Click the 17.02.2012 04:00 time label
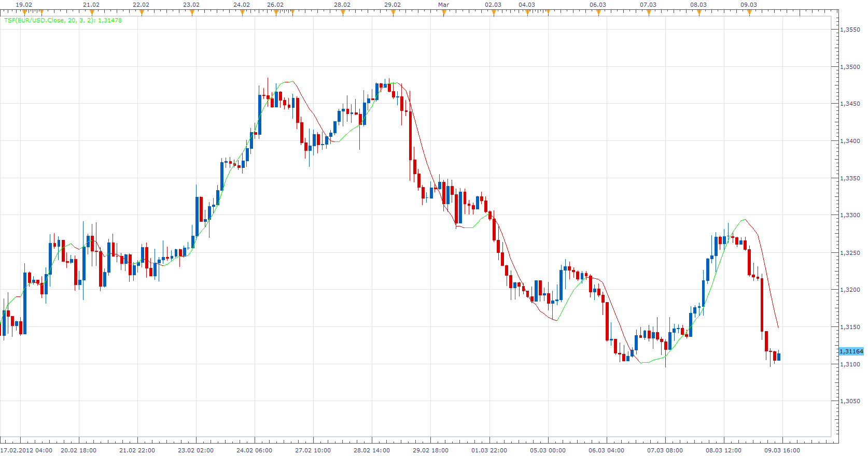868x456 pixels. [x=26, y=450]
